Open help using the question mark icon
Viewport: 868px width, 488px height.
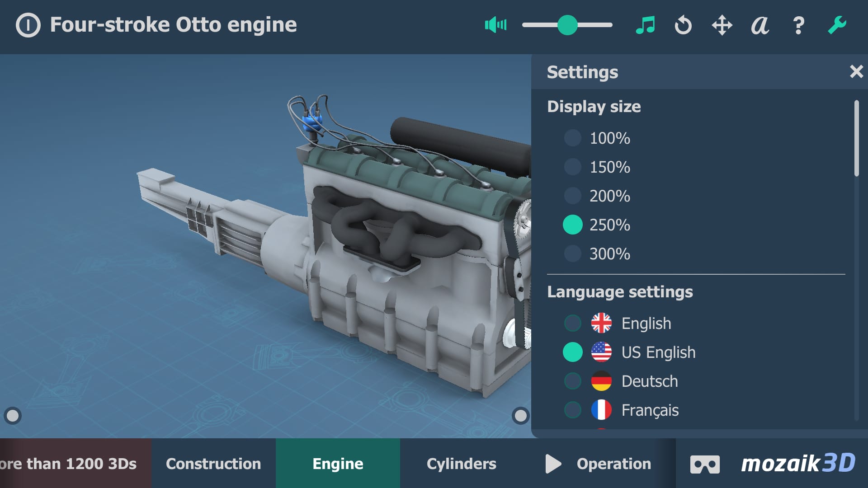pyautogui.click(x=799, y=25)
